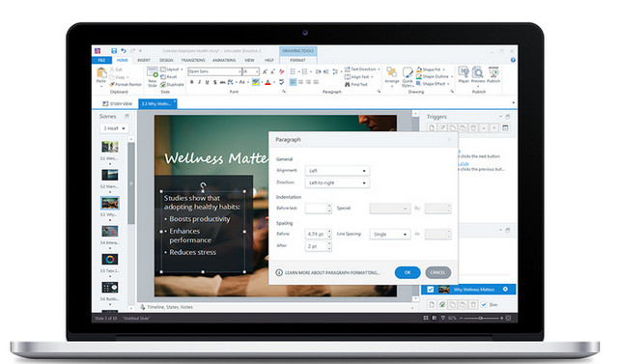This screenshot has height=364, width=618.
Task: Open the Insert ribbon tab
Action: click(144, 60)
